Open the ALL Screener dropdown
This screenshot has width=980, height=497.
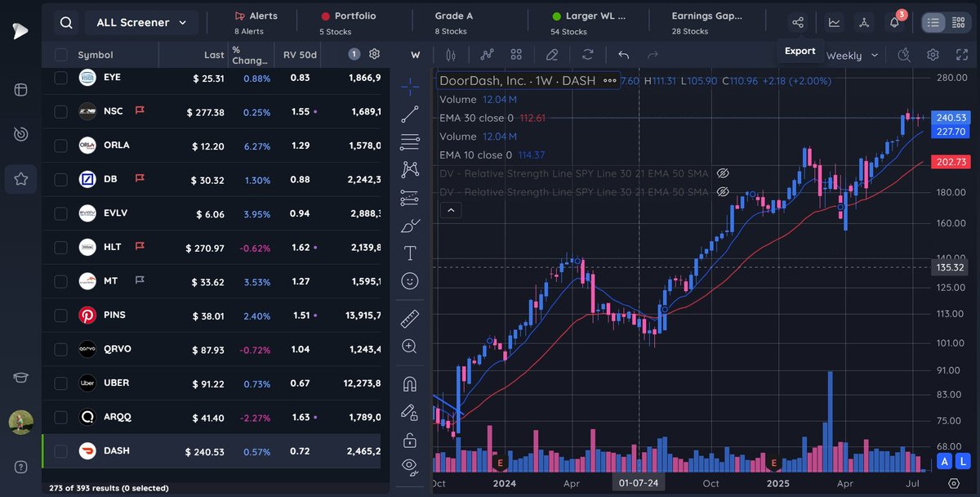[x=141, y=23]
